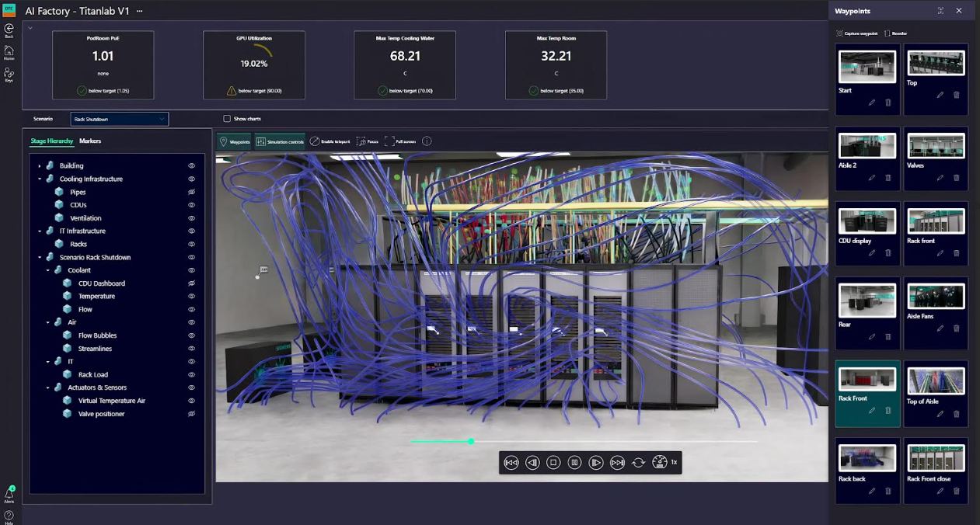Step forward one simulation frame
The image size is (980, 525).
(x=596, y=462)
